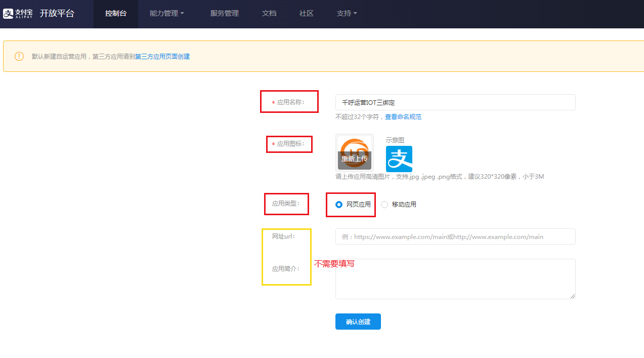Open the 文档 tab
This screenshot has height=358, width=644.
[x=269, y=14]
